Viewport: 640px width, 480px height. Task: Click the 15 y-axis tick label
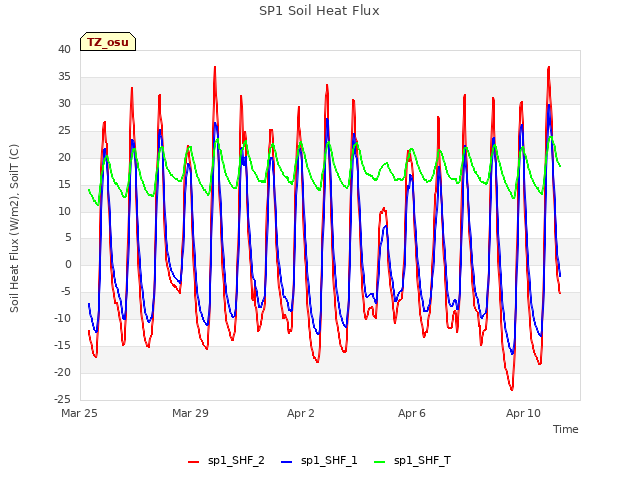click(64, 184)
